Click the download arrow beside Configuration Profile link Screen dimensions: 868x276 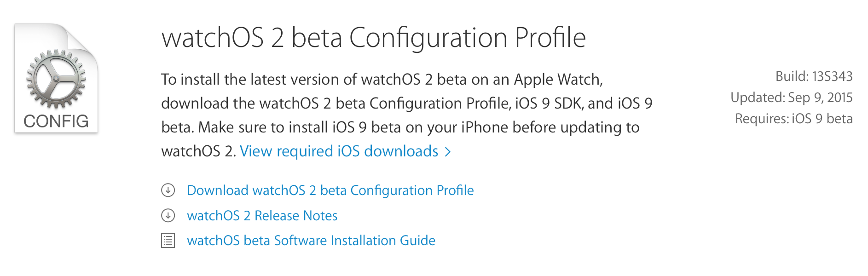[x=169, y=190]
